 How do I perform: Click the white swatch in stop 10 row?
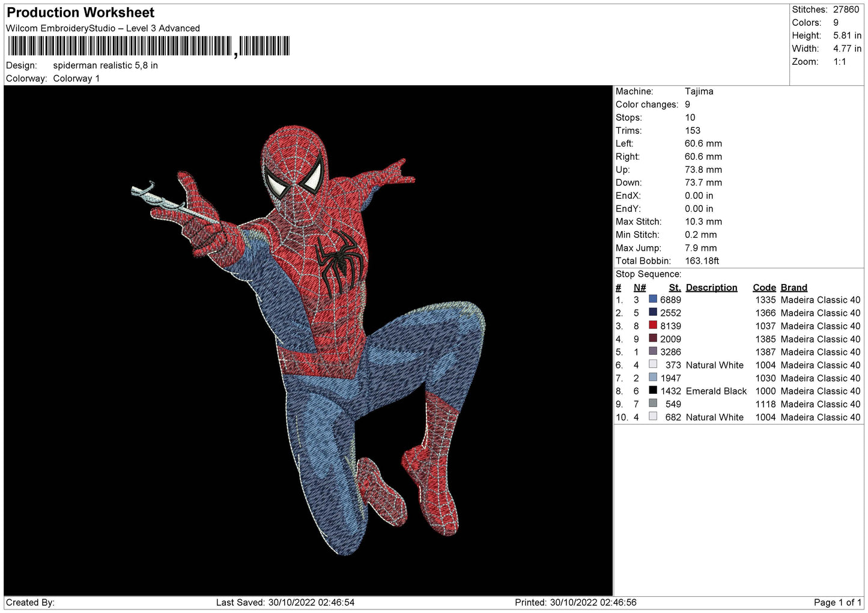653,417
